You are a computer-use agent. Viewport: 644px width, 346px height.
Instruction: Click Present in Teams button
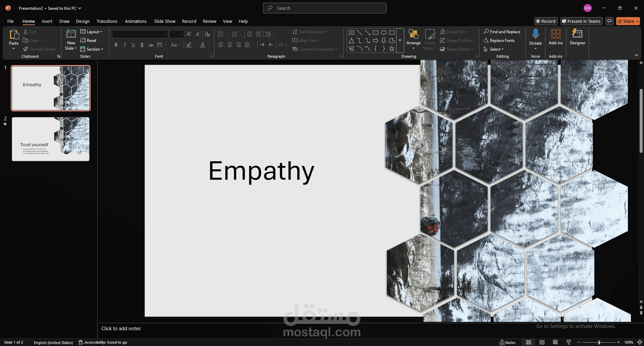[x=581, y=21]
